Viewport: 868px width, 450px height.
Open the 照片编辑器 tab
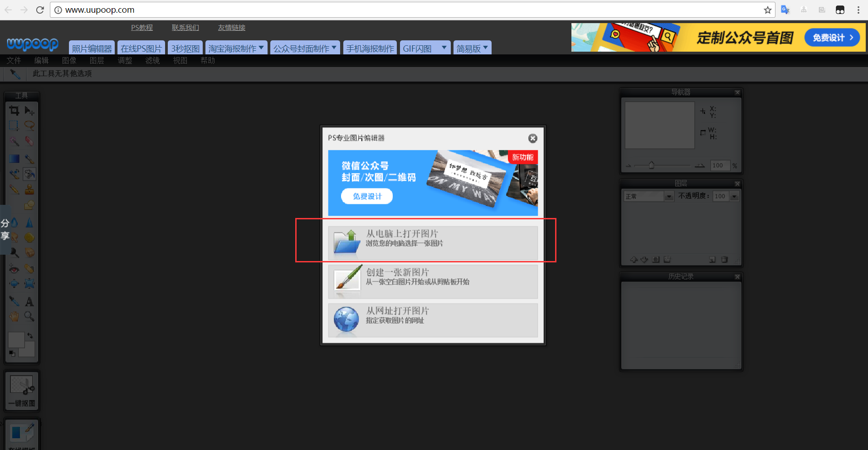[x=92, y=48]
